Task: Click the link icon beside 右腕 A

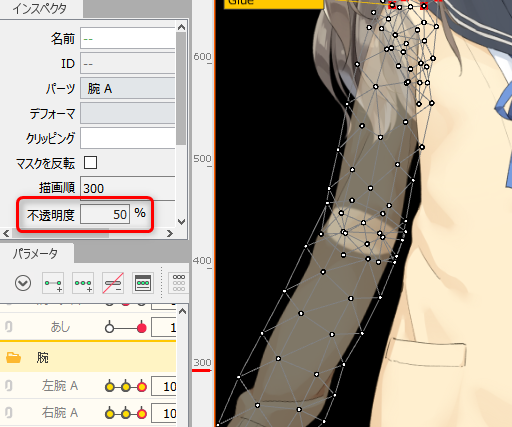Action: pyautogui.click(x=9, y=413)
